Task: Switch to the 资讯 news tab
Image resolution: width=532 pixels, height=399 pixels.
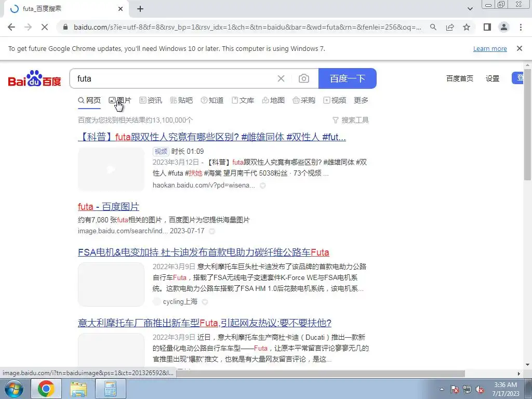Action: pos(151,100)
